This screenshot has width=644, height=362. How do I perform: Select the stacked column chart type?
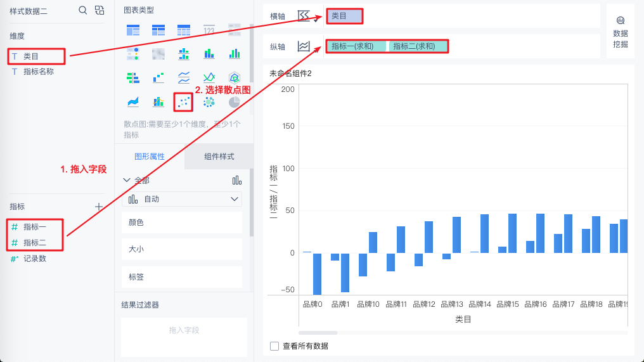[x=209, y=54]
